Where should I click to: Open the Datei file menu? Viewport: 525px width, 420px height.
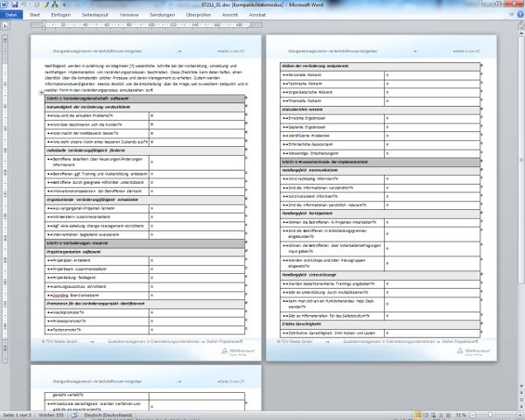[x=11, y=16]
